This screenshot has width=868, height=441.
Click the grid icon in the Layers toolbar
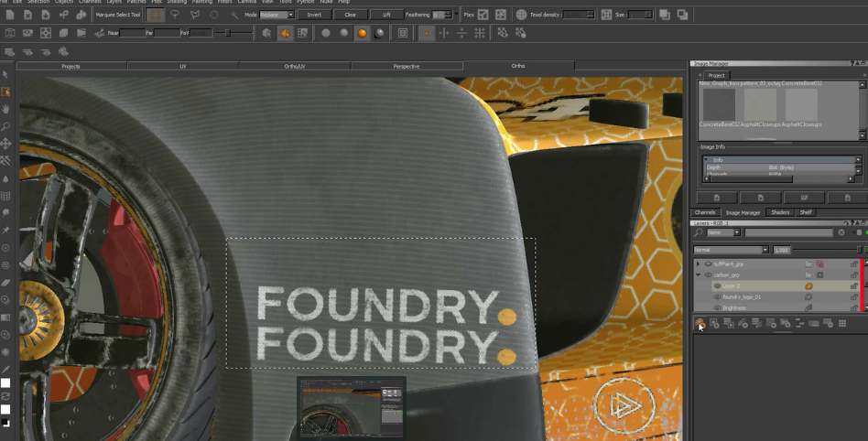[842, 323]
